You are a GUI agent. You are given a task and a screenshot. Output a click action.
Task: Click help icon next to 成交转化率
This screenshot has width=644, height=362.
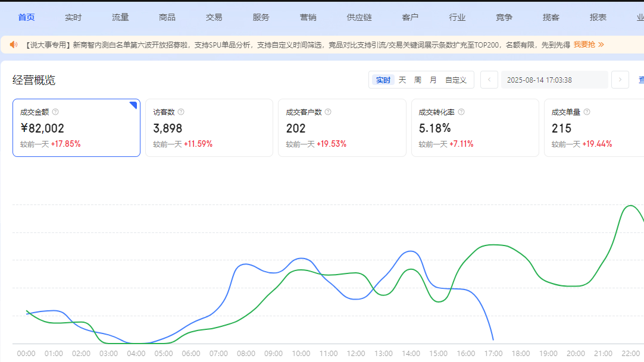coord(461,112)
